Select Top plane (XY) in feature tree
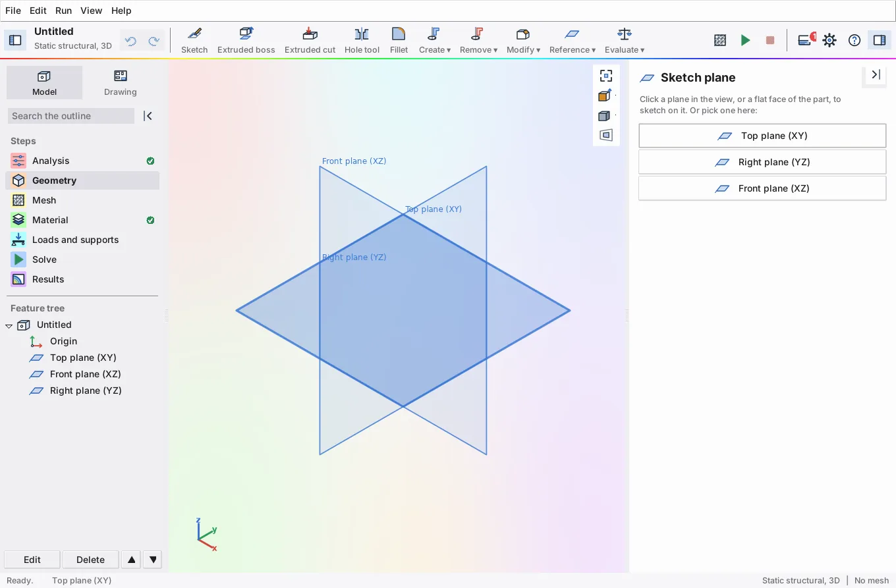Image resolution: width=896 pixels, height=588 pixels. [x=83, y=358]
